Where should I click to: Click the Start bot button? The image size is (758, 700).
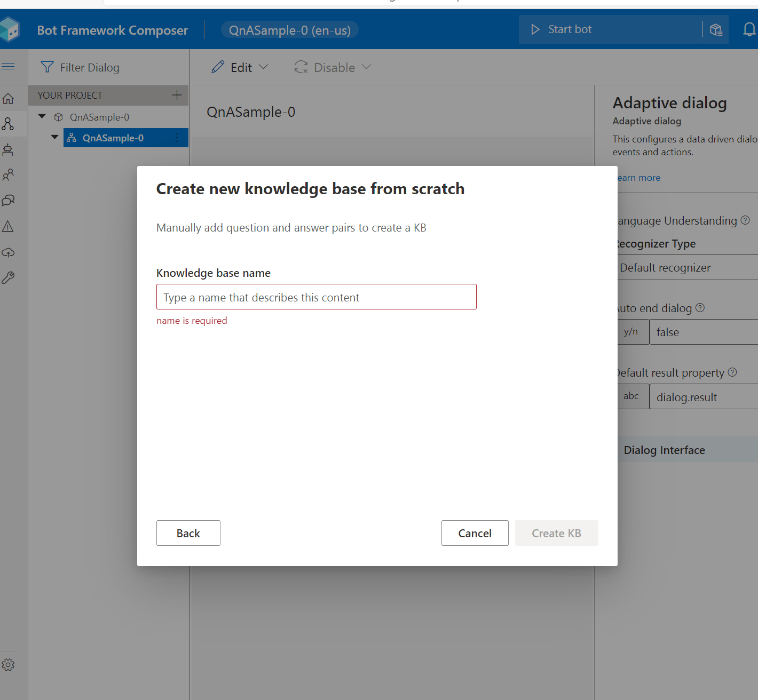click(611, 29)
